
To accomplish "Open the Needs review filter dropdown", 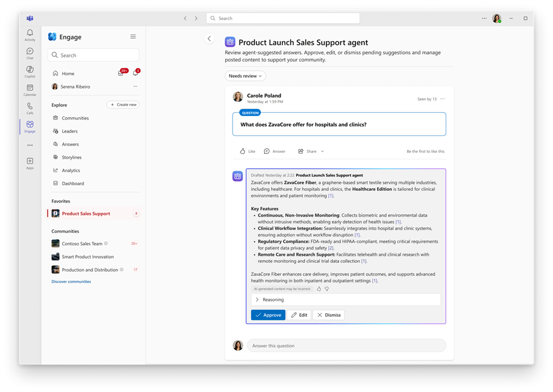I will click(246, 76).
